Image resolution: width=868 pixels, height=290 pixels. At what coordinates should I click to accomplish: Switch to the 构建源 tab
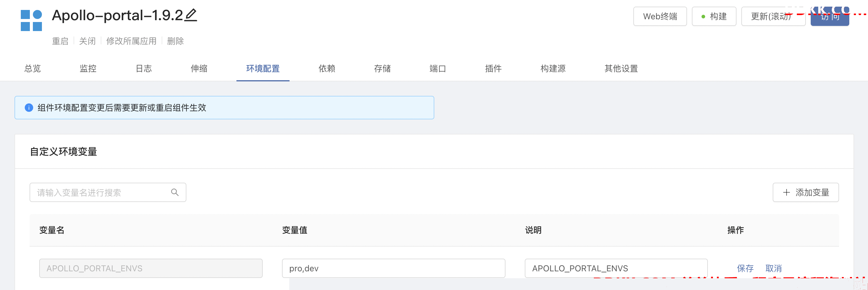[553, 68]
